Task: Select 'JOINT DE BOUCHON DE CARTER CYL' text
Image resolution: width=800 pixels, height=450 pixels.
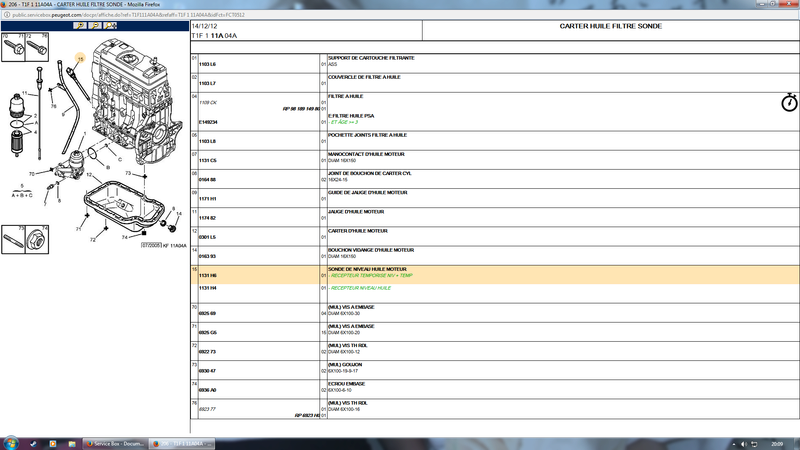Action: pos(369,173)
